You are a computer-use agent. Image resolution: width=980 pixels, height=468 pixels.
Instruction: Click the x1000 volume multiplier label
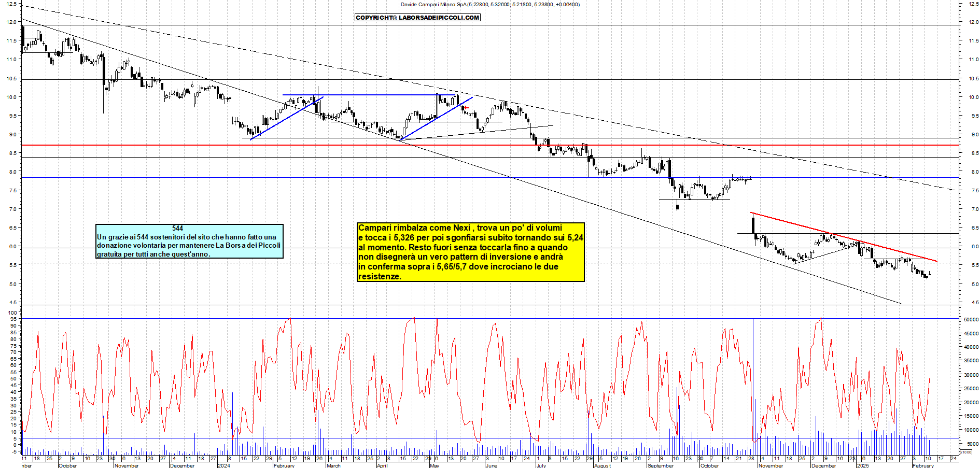[x=967, y=452]
